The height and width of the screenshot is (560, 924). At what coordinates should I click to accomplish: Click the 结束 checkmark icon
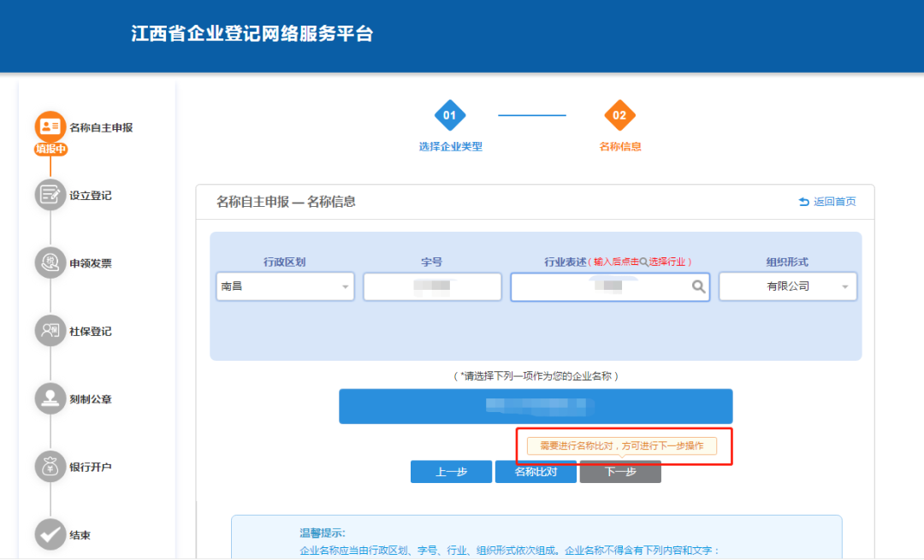click(x=50, y=534)
